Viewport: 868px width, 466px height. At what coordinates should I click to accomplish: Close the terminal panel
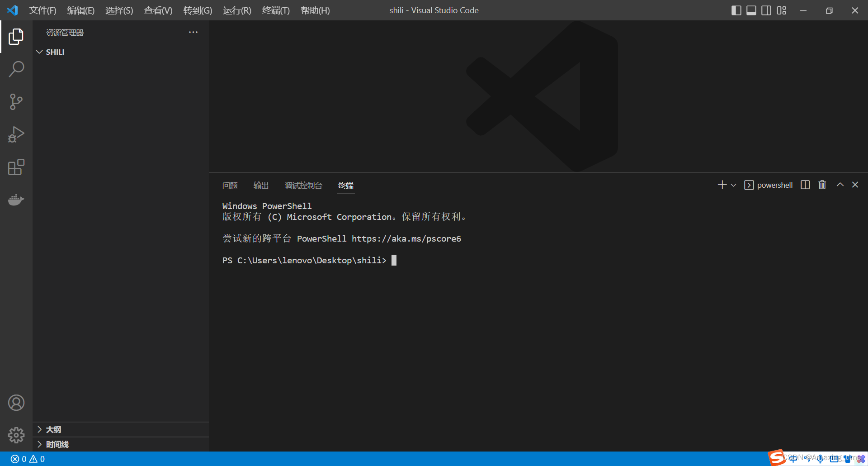pos(855,185)
